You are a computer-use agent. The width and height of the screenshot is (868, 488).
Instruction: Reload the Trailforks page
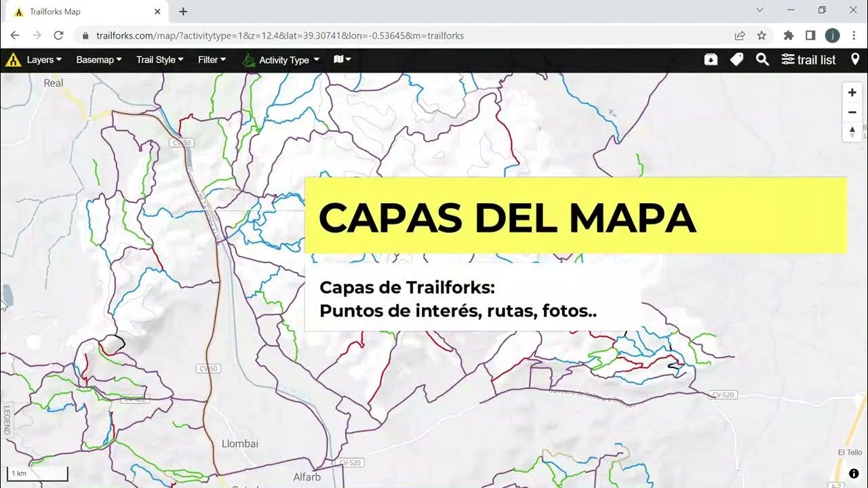click(x=58, y=35)
